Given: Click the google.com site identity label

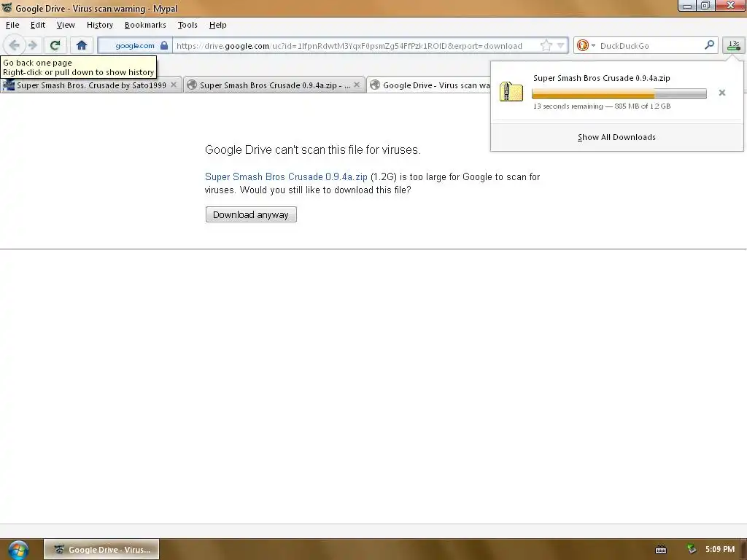Looking at the screenshot, I should (x=135, y=46).
